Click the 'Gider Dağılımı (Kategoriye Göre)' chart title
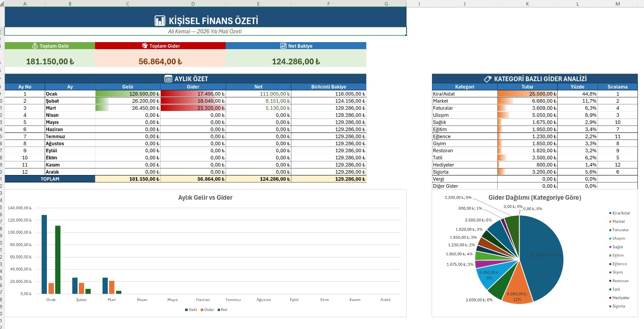The height and width of the screenshot is (329, 644). click(535, 197)
